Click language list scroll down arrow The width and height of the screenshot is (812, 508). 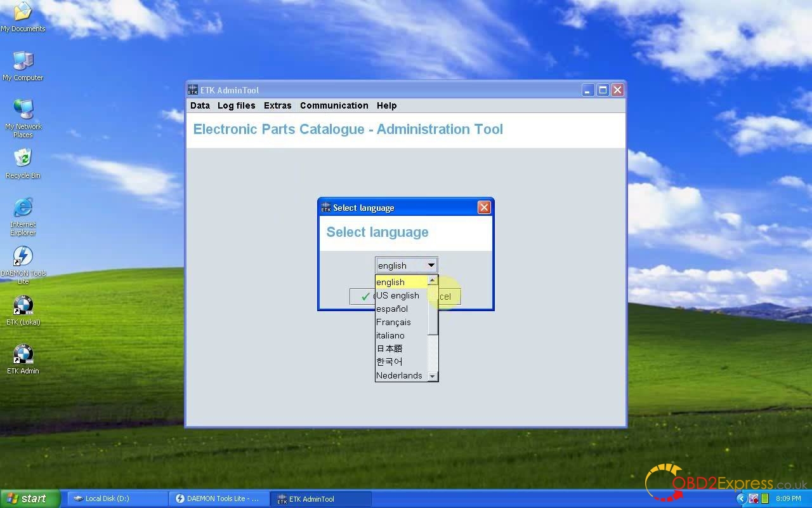tap(433, 376)
